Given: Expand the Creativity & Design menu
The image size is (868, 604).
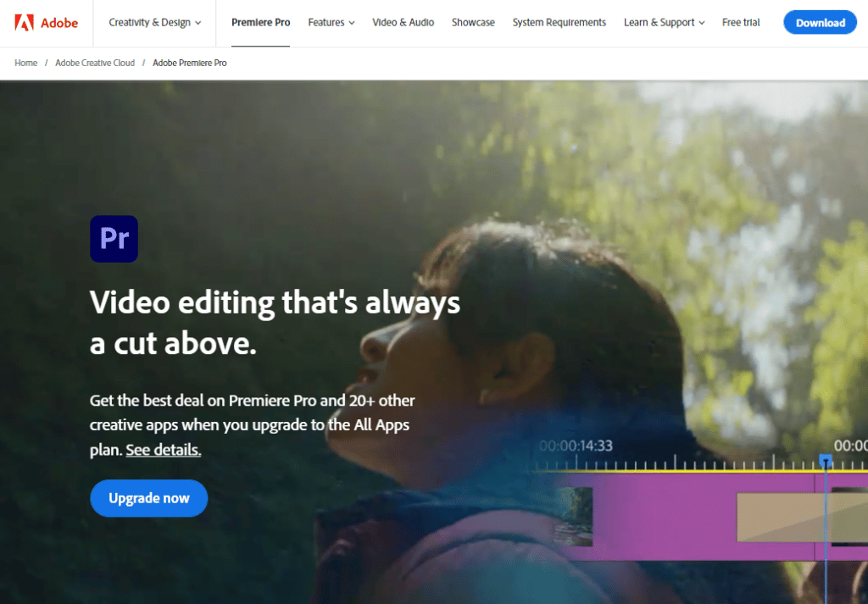Looking at the screenshot, I should tap(155, 23).
